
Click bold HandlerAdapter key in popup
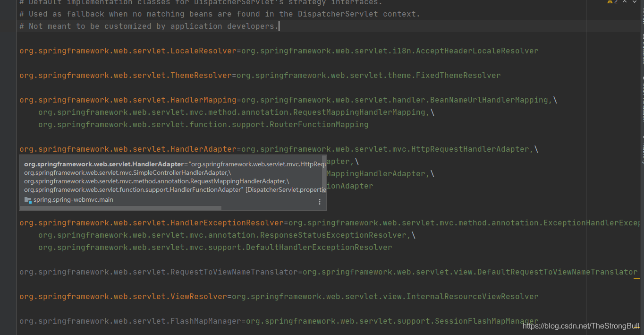104,164
